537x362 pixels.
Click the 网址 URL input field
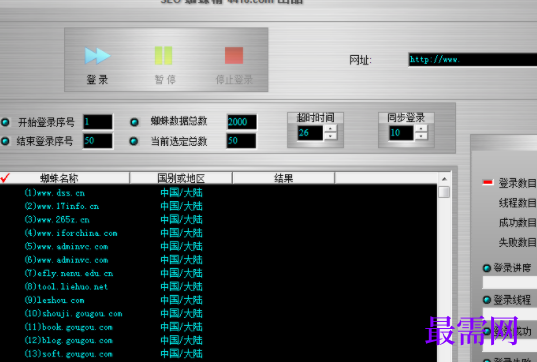(x=473, y=60)
